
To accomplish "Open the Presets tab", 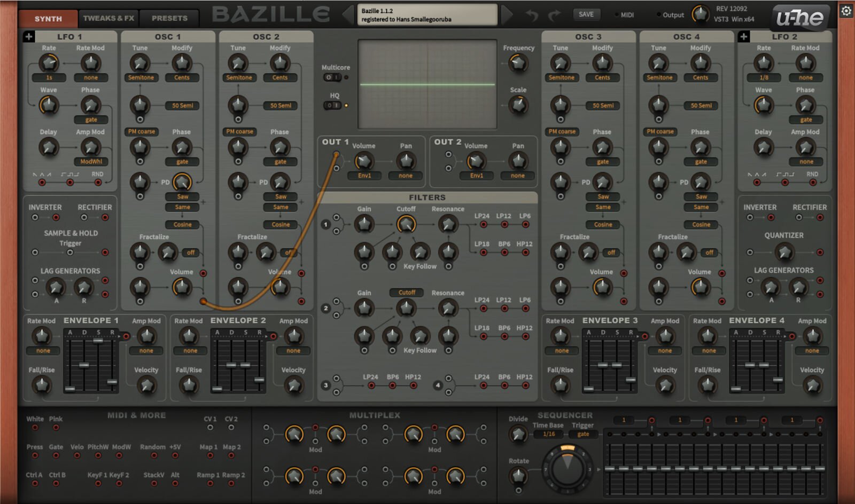I will tap(169, 18).
